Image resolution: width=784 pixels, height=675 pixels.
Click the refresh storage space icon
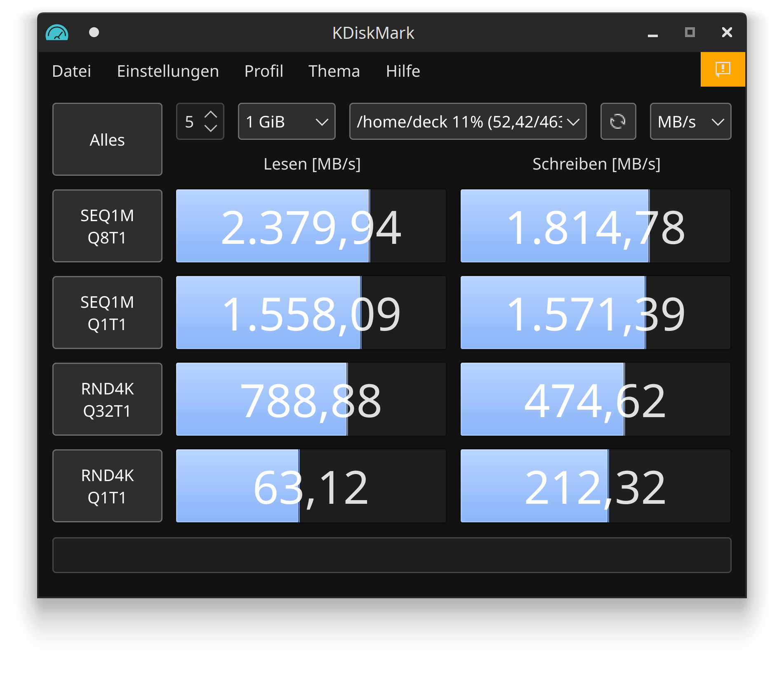tap(618, 121)
